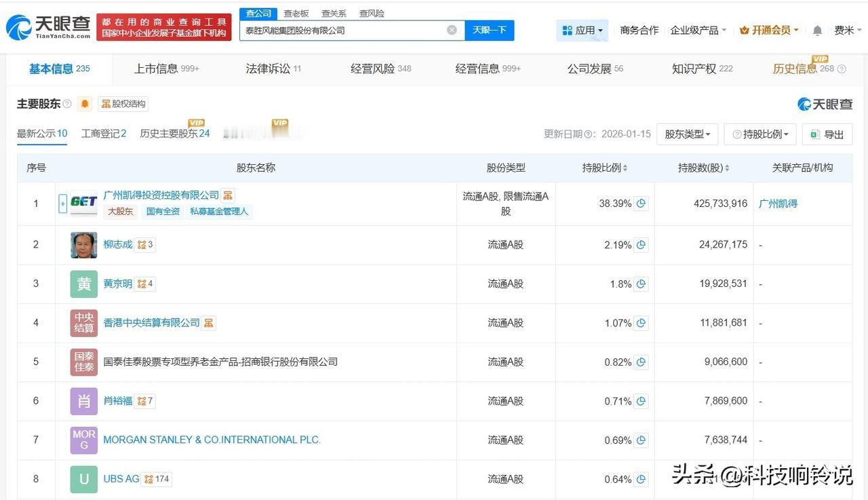
Task: Click the photo thumbnail of 柳志成
Action: coord(84,245)
